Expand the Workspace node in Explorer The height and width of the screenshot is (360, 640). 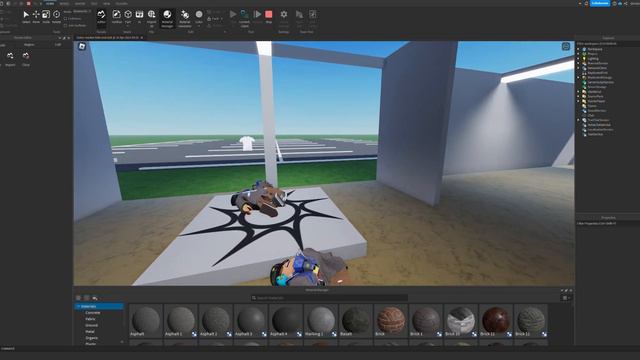coord(578,49)
